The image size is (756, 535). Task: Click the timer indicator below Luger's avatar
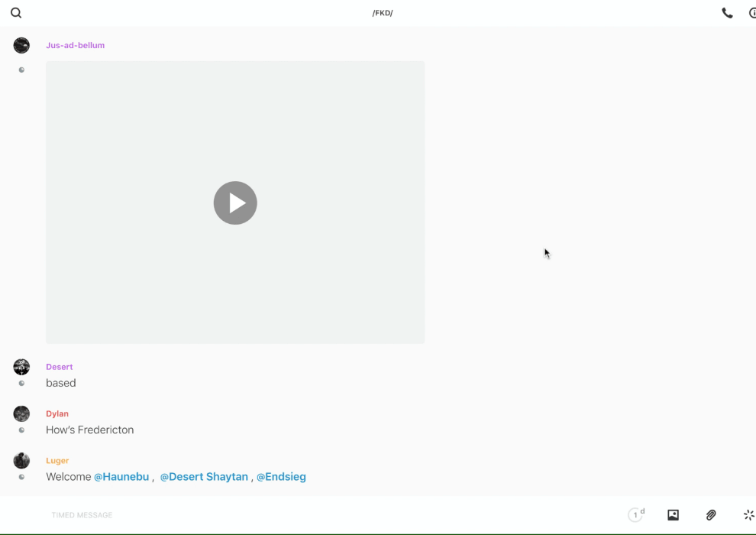(x=21, y=477)
